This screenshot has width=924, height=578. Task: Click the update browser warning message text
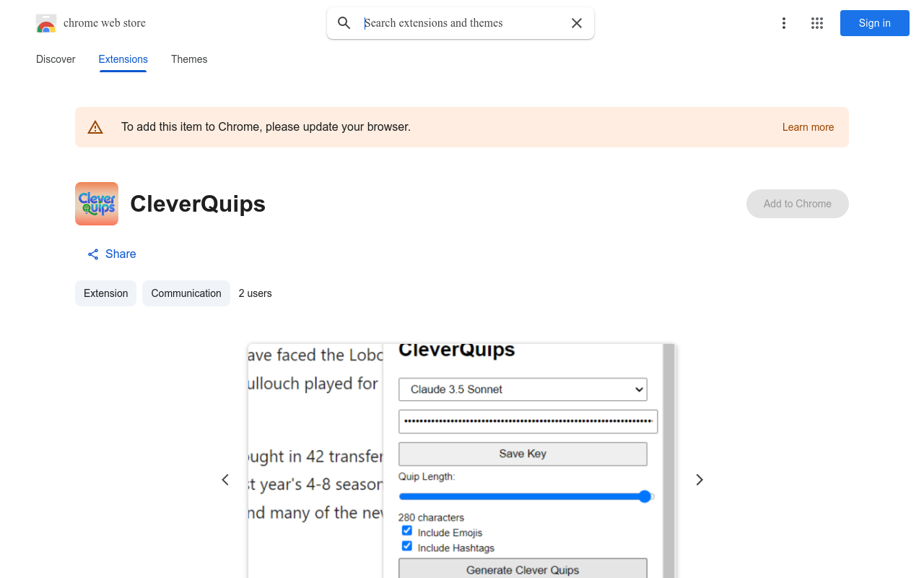[266, 127]
